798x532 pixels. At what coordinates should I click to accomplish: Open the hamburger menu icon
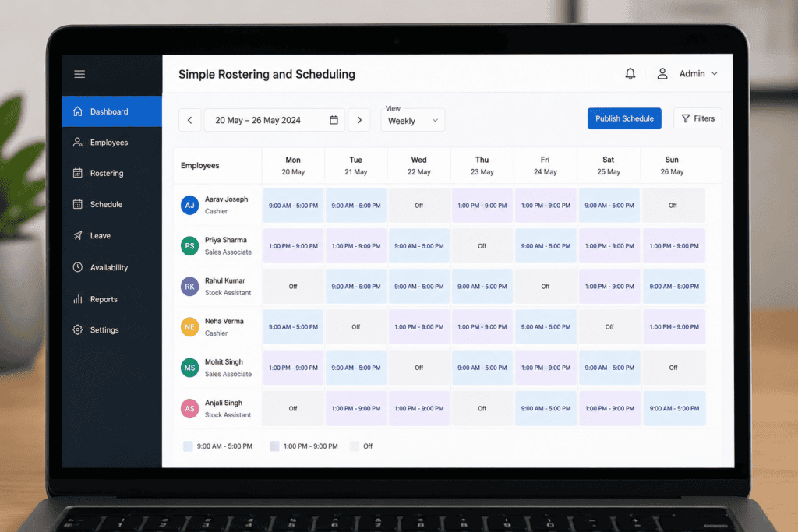click(x=79, y=74)
